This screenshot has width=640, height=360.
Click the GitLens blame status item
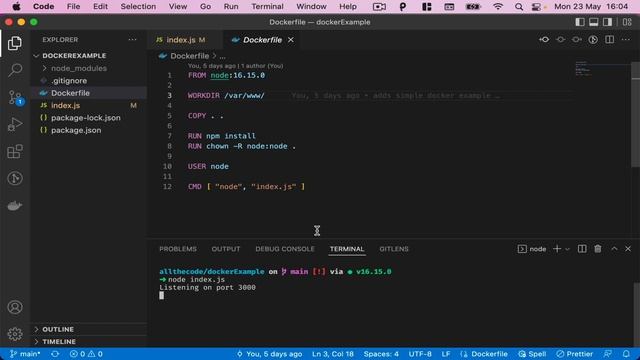[x=269, y=354]
